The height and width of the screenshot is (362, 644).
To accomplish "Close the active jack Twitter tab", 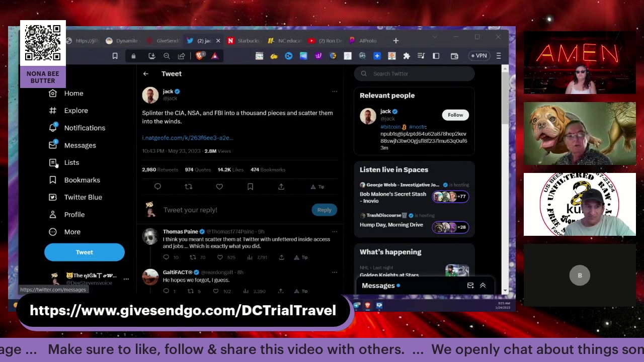I will (x=218, y=41).
